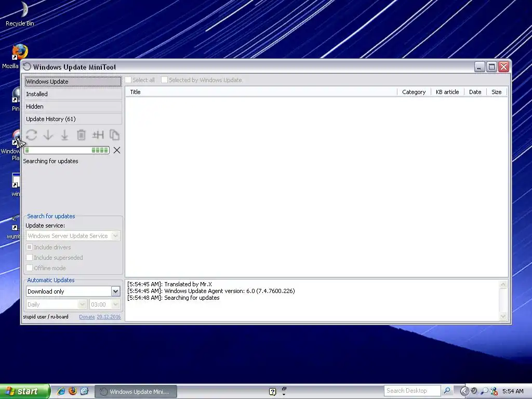Click the download updates arrow icon
532x399 pixels.
pos(48,135)
